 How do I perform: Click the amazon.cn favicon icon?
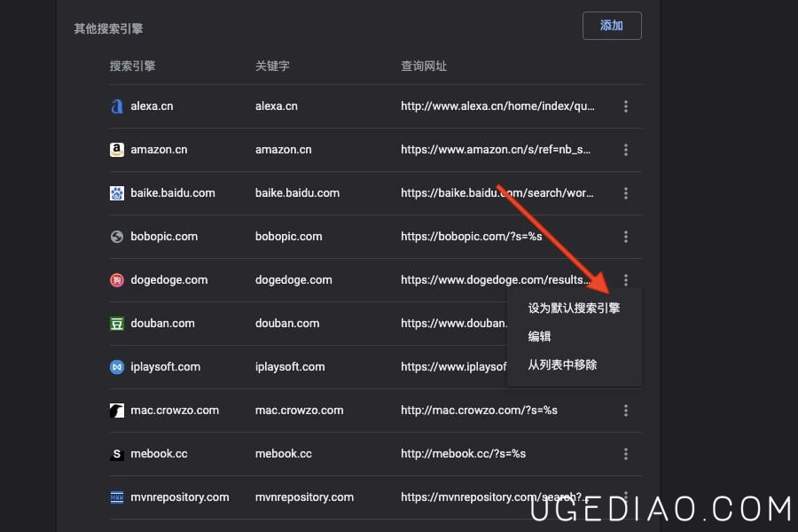coord(117,150)
